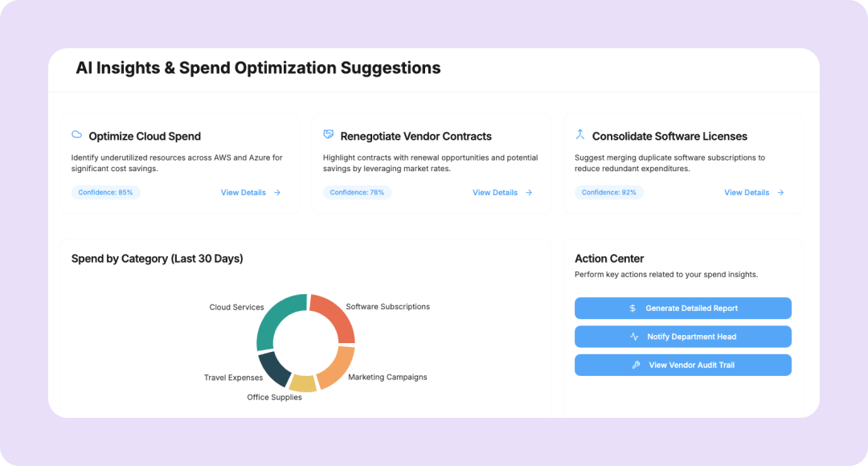Click the Confidence: 92% badge
This screenshot has width=868, height=466.
[x=608, y=193]
